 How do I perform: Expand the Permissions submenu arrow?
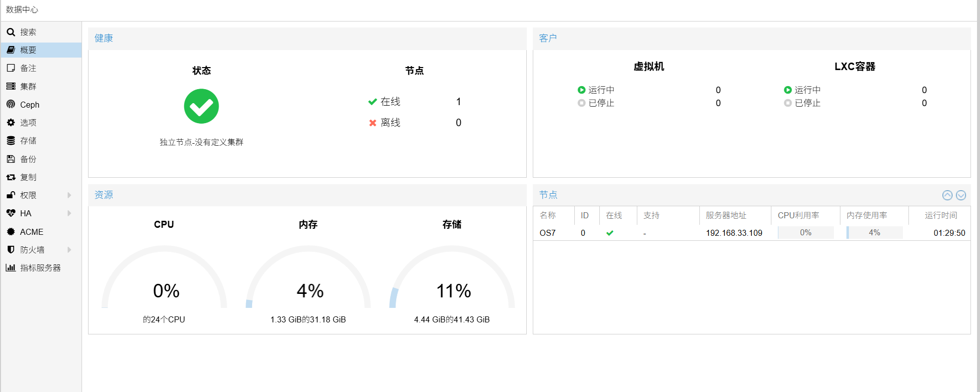[x=69, y=195]
